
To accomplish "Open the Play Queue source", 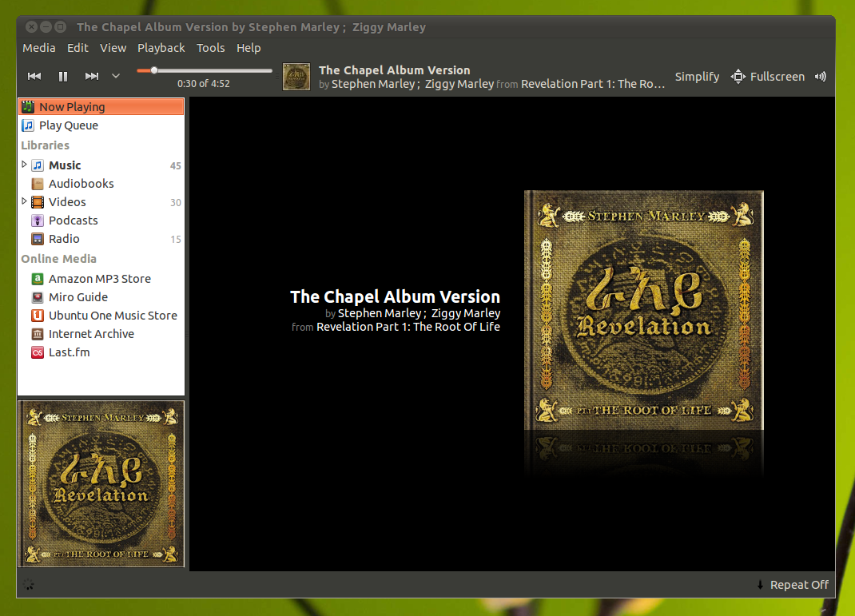I will 101,125.
